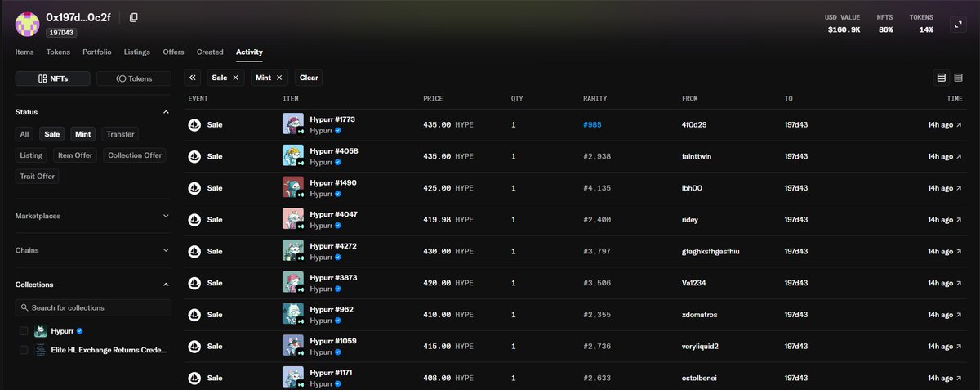Collapse the Status section
This screenshot has width=980, height=390.
[166, 112]
